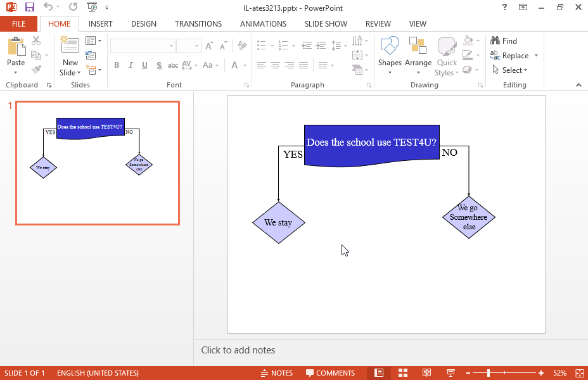This screenshot has width=588, height=380.
Task: Click the Font Color A button
Action: coord(234,65)
